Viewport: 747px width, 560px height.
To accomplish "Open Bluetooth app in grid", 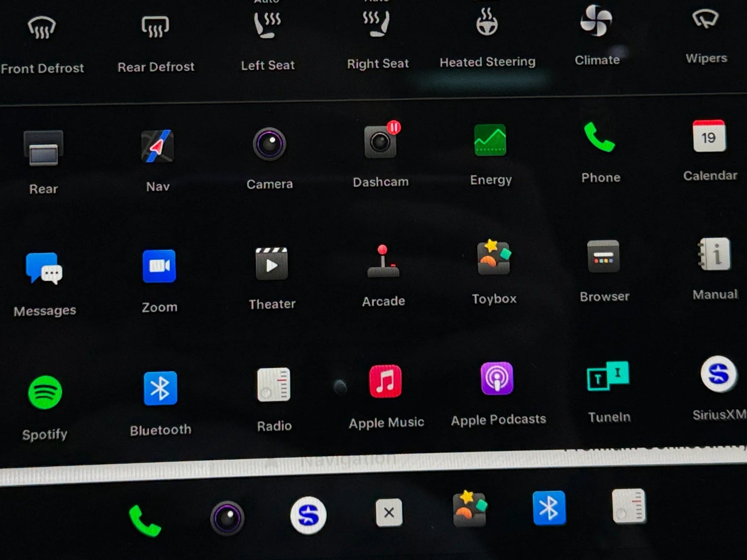I will pyautogui.click(x=160, y=388).
